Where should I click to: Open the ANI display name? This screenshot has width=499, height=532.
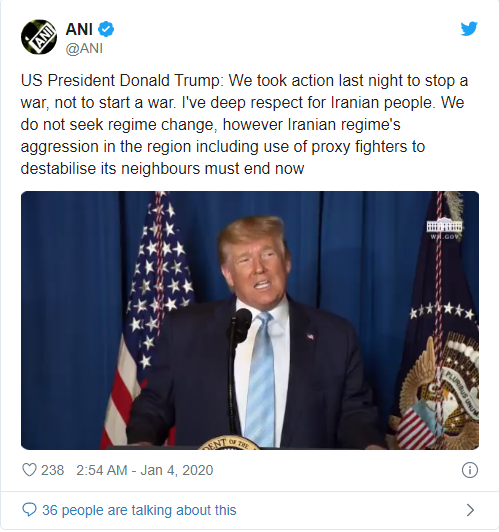pos(79,29)
